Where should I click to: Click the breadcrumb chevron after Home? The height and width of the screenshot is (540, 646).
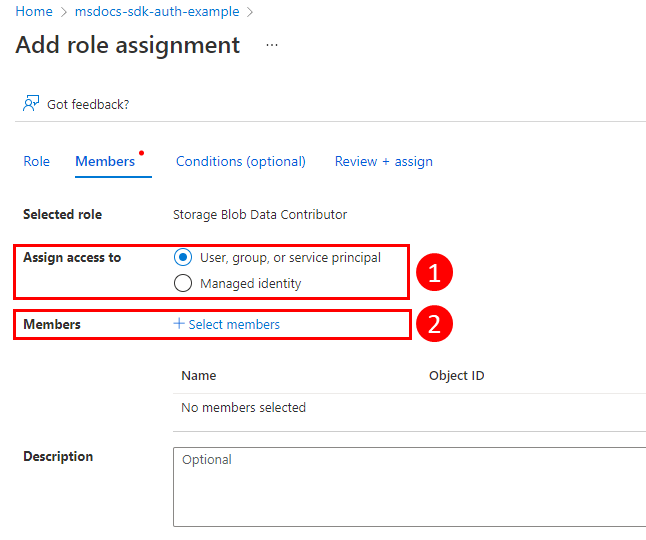(64, 12)
